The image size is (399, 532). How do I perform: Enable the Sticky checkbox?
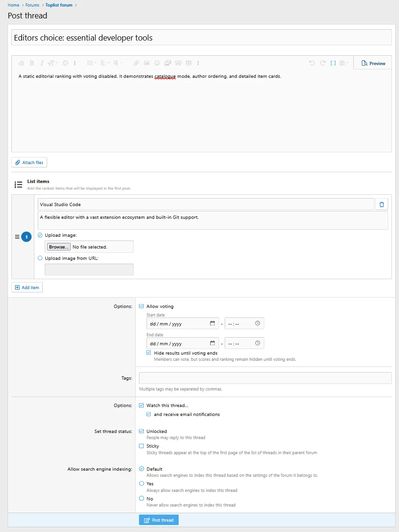pos(141,446)
